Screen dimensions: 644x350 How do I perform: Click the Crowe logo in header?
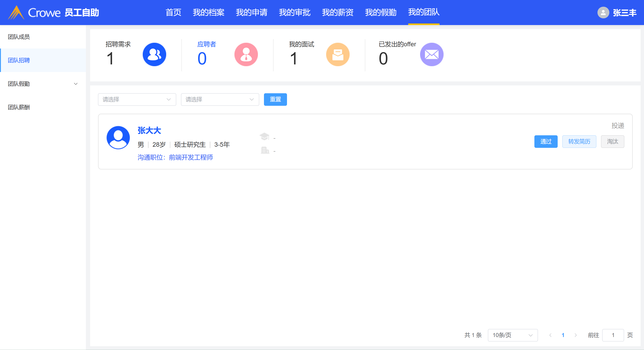point(34,13)
